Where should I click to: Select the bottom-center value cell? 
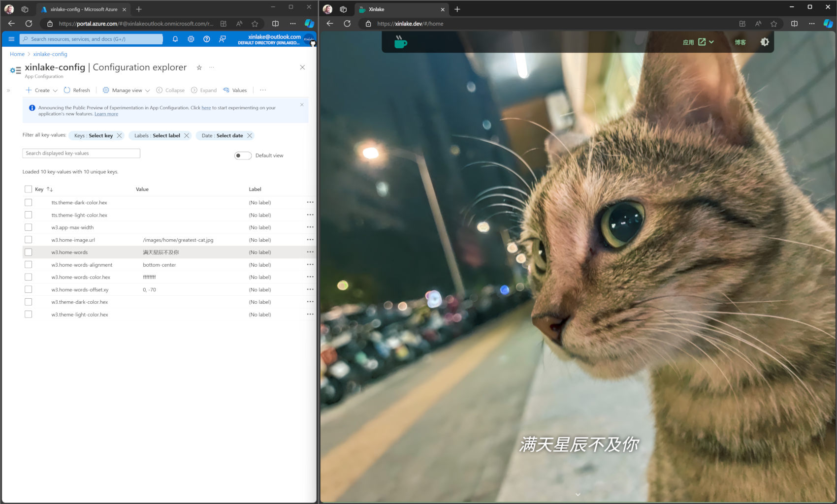(x=160, y=265)
